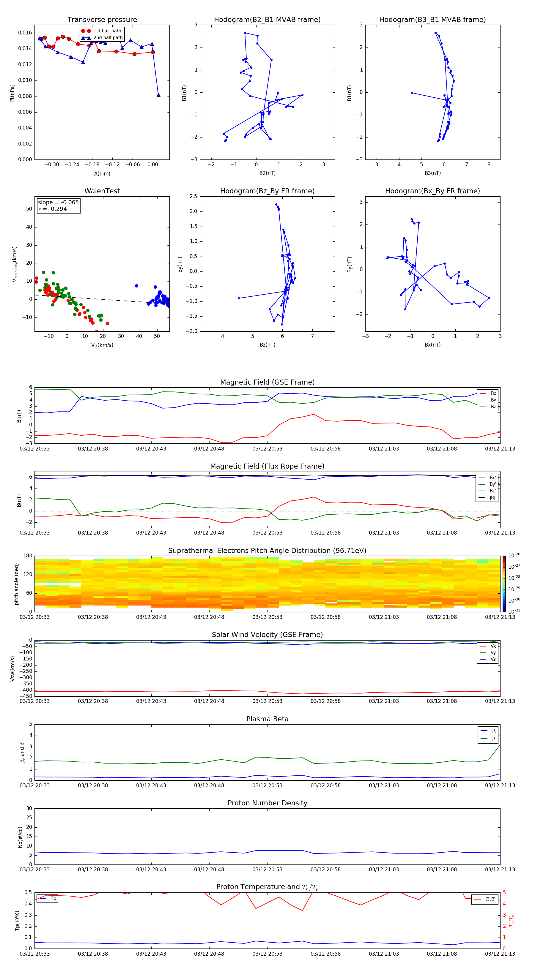Click the '03/12 20:33' tick under GSE plot

[x=35, y=449]
